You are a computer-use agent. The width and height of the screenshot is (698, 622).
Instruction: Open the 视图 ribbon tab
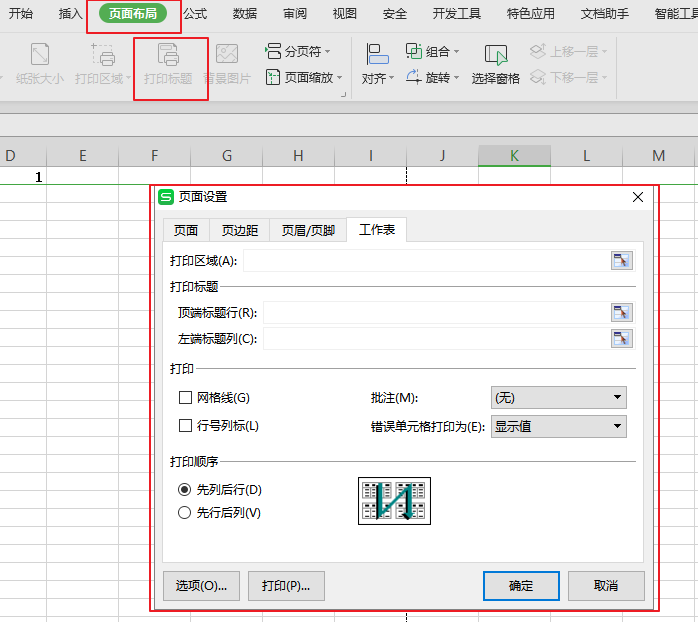345,14
